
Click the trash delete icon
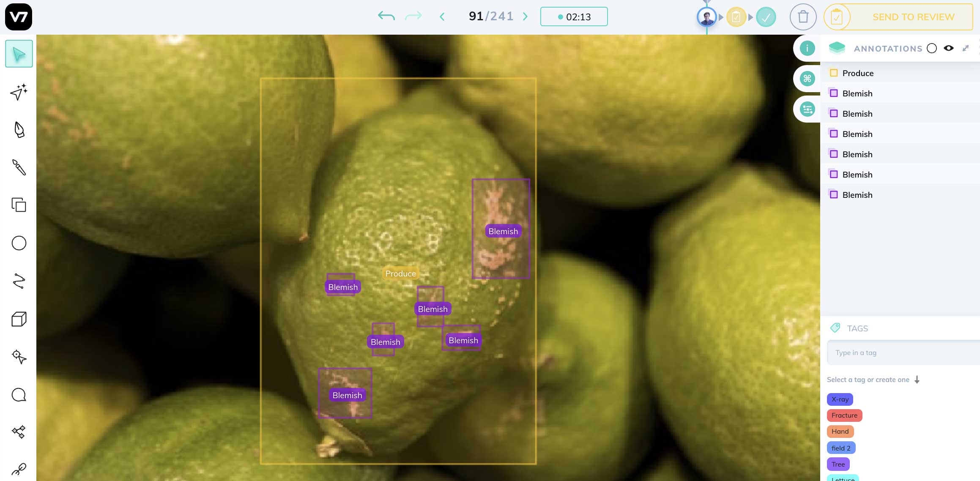[x=803, y=17]
